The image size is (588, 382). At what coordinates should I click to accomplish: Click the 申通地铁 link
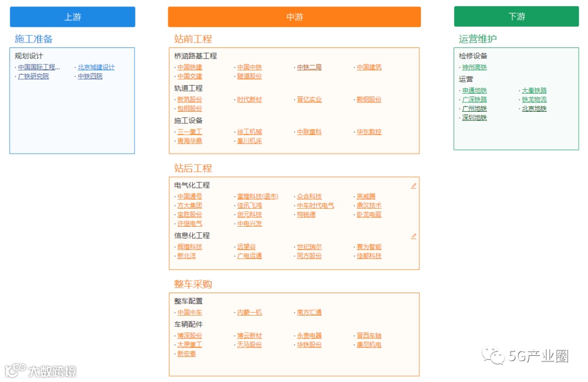(474, 90)
